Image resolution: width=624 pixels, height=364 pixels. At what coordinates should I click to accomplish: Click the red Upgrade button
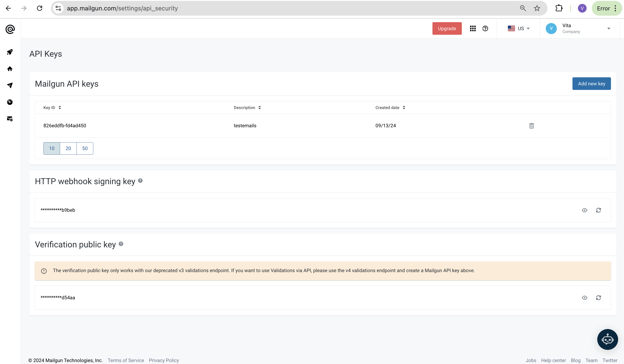click(447, 28)
